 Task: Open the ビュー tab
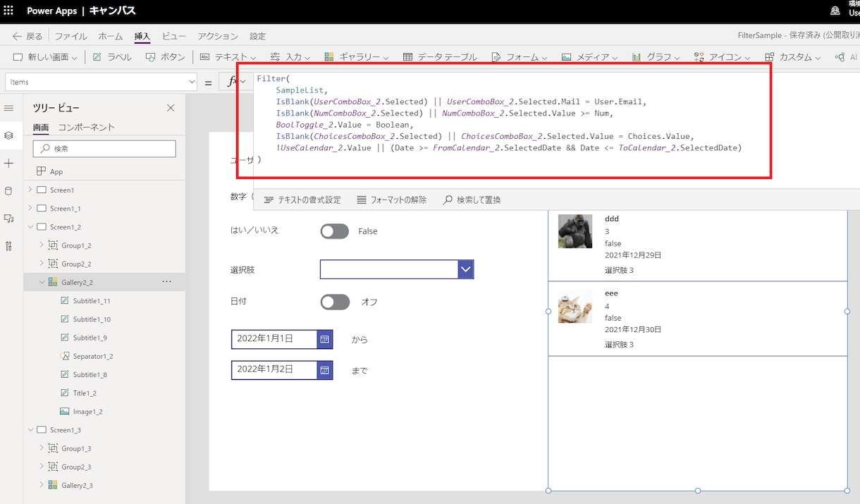[174, 36]
